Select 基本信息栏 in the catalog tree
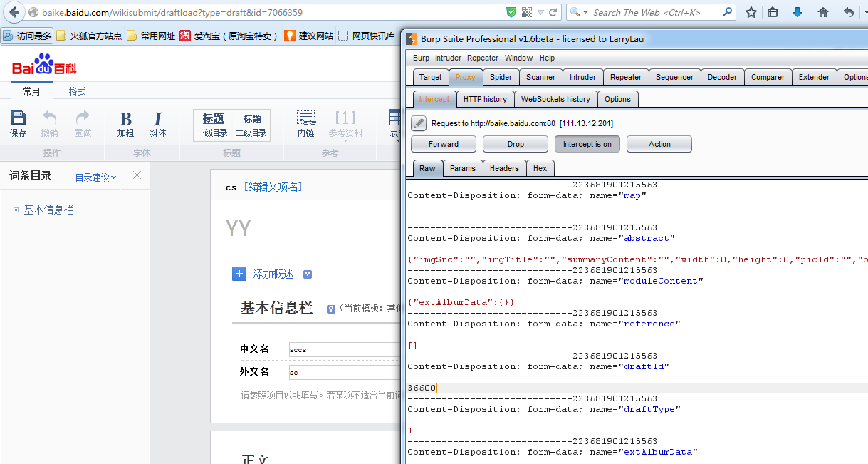The height and width of the screenshot is (464, 868). click(48, 210)
